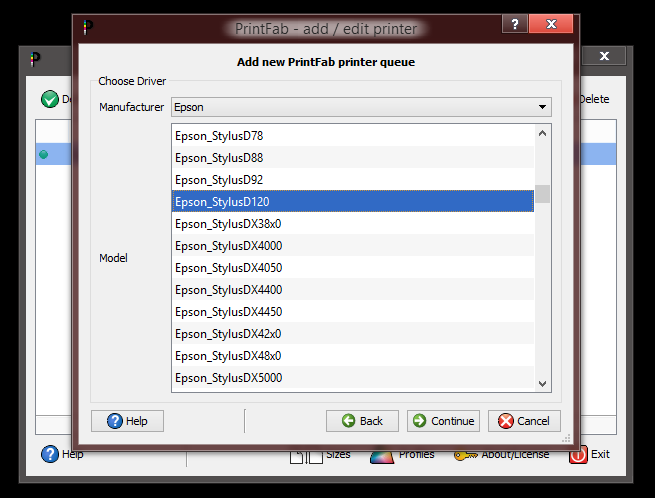Select Epson_StylusD88 in model list

(x=353, y=158)
